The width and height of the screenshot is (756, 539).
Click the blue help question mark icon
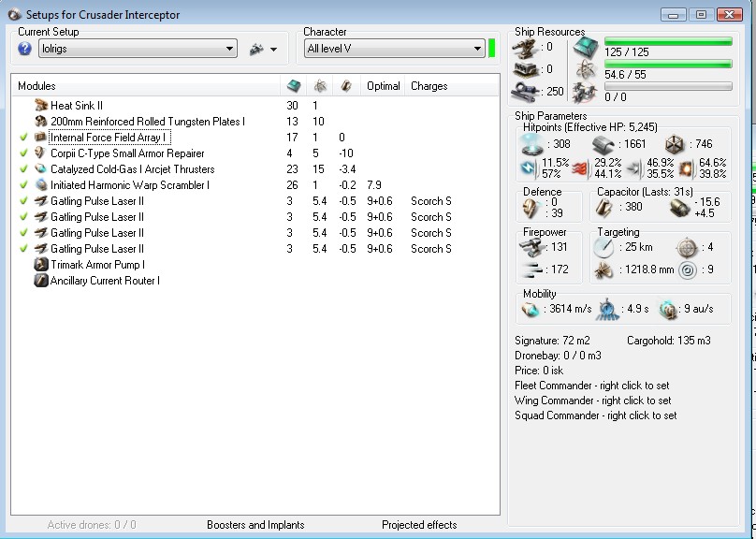point(25,49)
